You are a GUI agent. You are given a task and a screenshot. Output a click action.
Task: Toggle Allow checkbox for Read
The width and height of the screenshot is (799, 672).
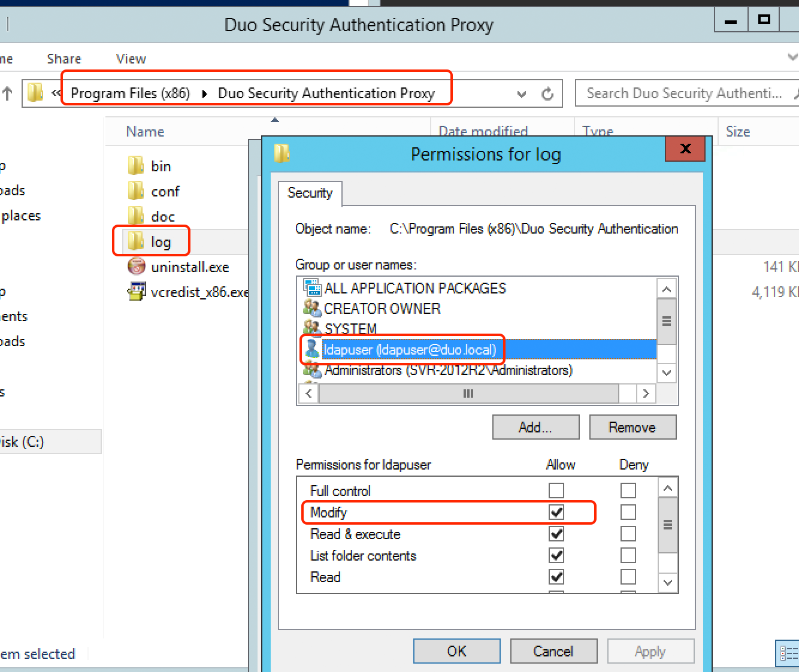coord(556,577)
